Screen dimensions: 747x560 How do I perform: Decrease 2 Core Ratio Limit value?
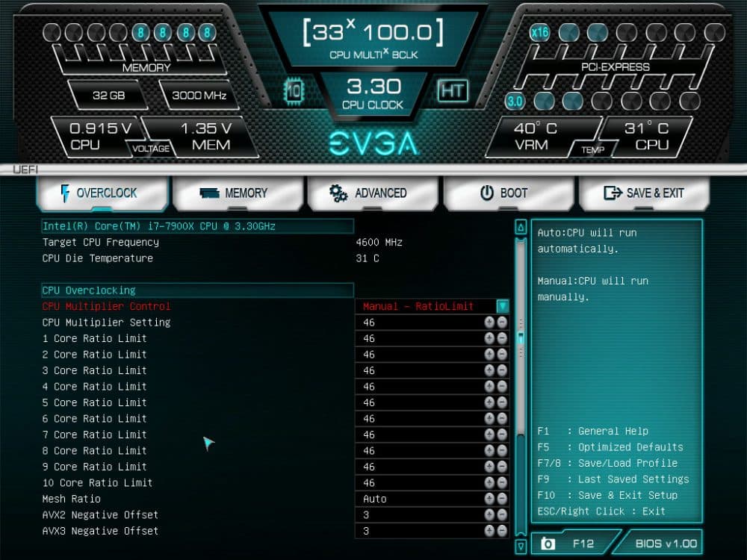coord(502,354)
